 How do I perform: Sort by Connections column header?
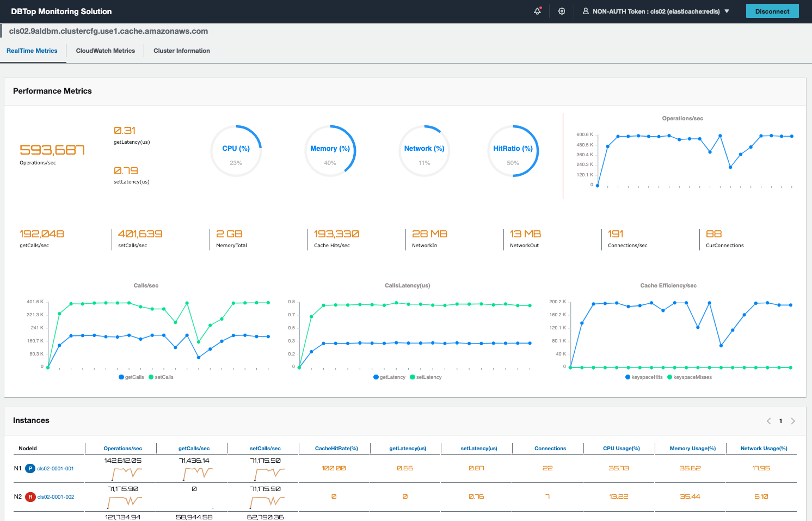(x=550, y=449)
